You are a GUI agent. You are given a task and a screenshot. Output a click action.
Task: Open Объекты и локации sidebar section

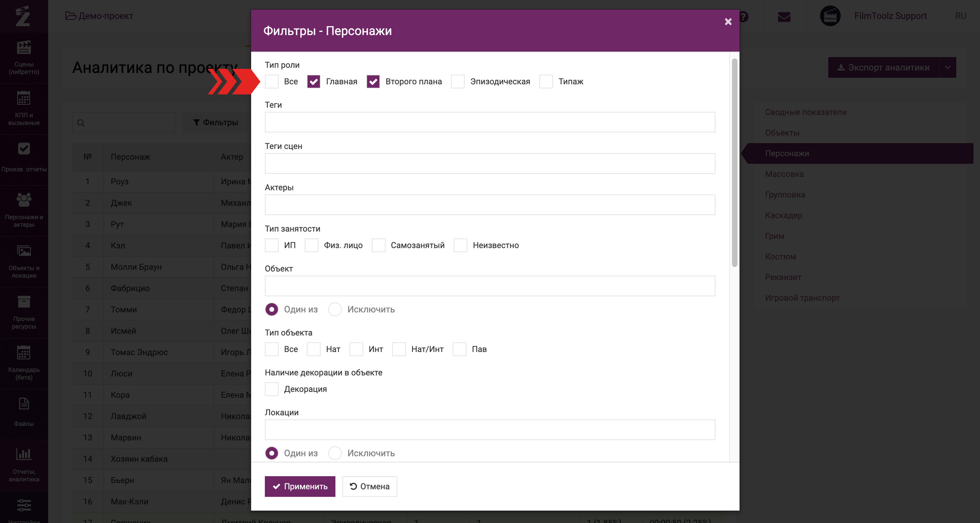tap(24, 261)
